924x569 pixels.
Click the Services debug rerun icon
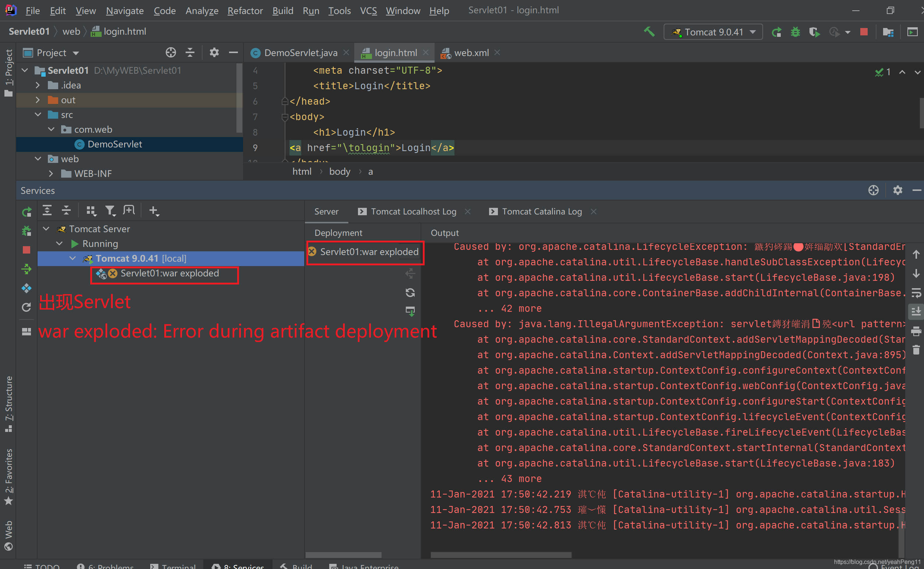(26, 231)
